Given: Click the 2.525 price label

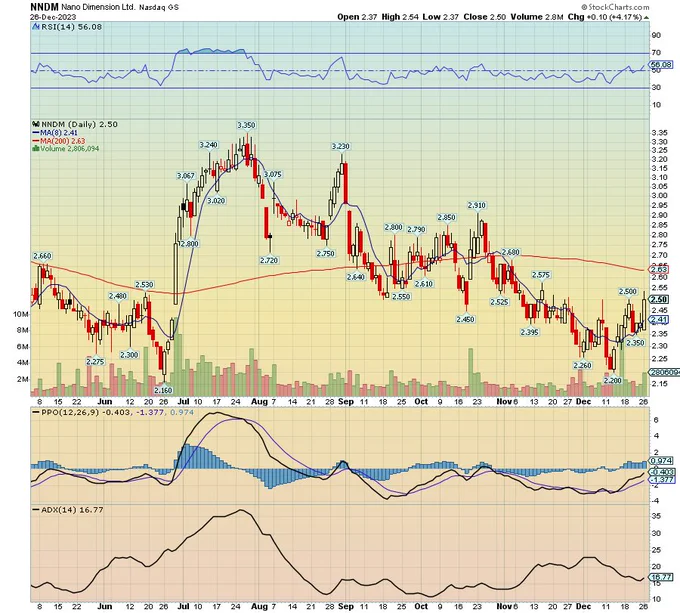Looking at the screenshot, I should click(x=499, y=302).
